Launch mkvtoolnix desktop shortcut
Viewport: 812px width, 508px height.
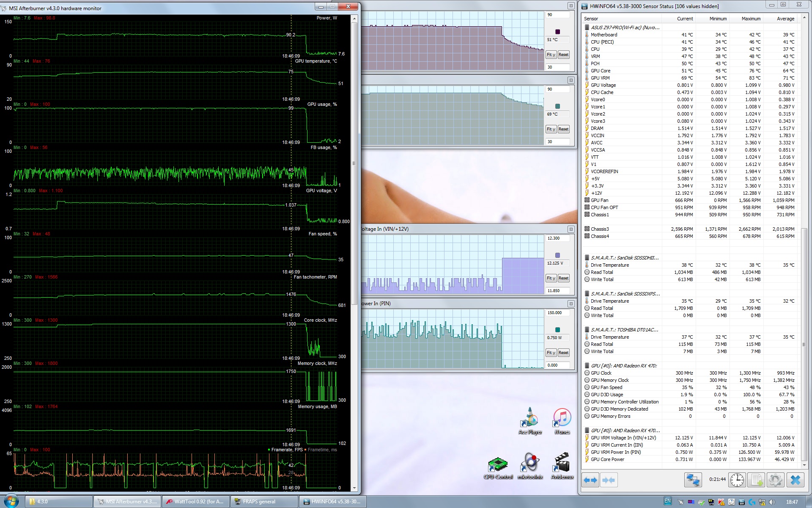click(530, 466)
